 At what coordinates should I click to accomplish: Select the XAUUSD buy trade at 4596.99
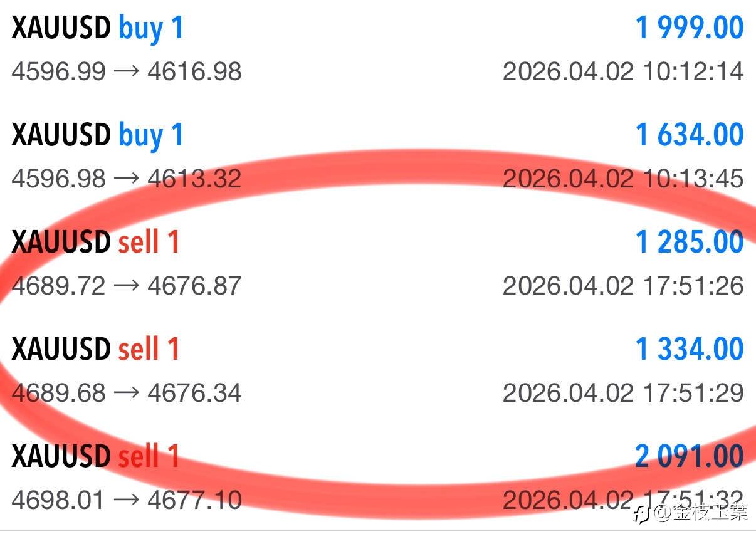coord(97,28)
